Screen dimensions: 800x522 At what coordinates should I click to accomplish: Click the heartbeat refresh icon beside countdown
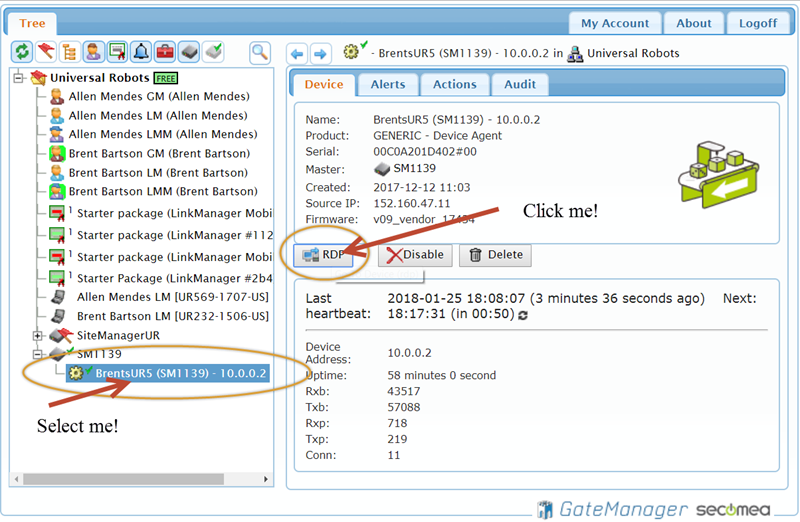[522, 314]
